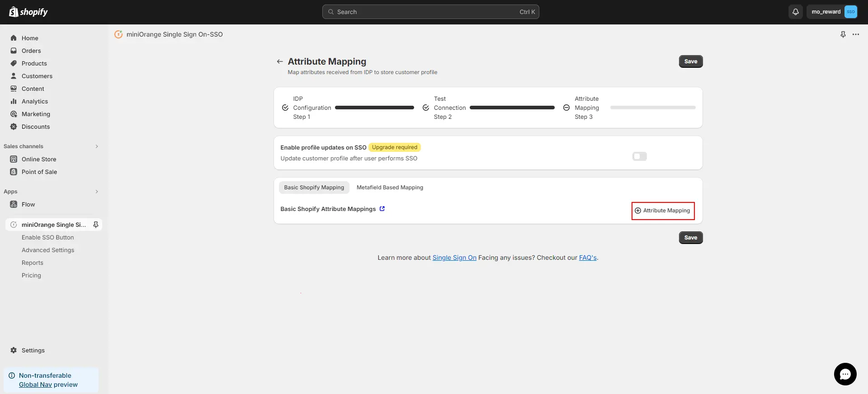Click the top Save button

point(691,61)
